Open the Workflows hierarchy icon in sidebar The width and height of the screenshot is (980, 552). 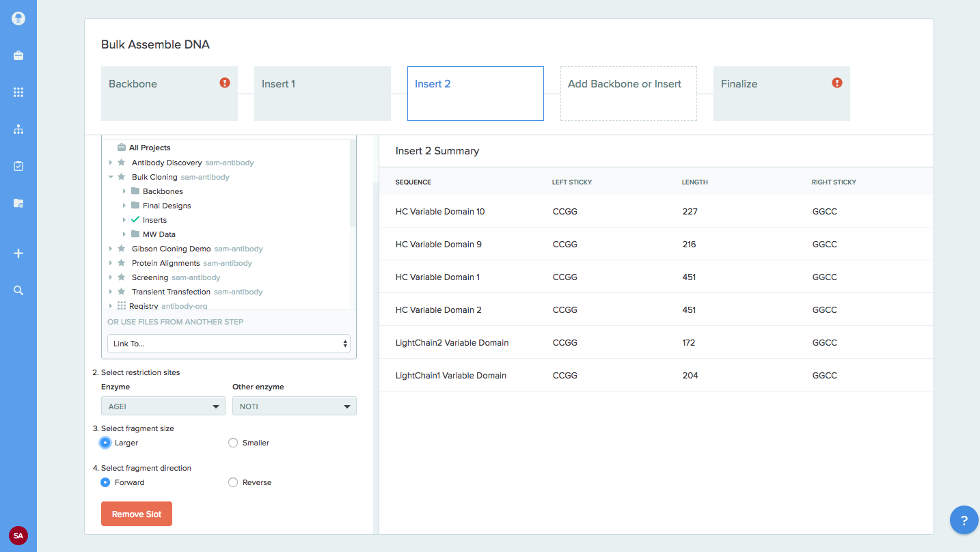pyautogui.click(x=18, y=129)
